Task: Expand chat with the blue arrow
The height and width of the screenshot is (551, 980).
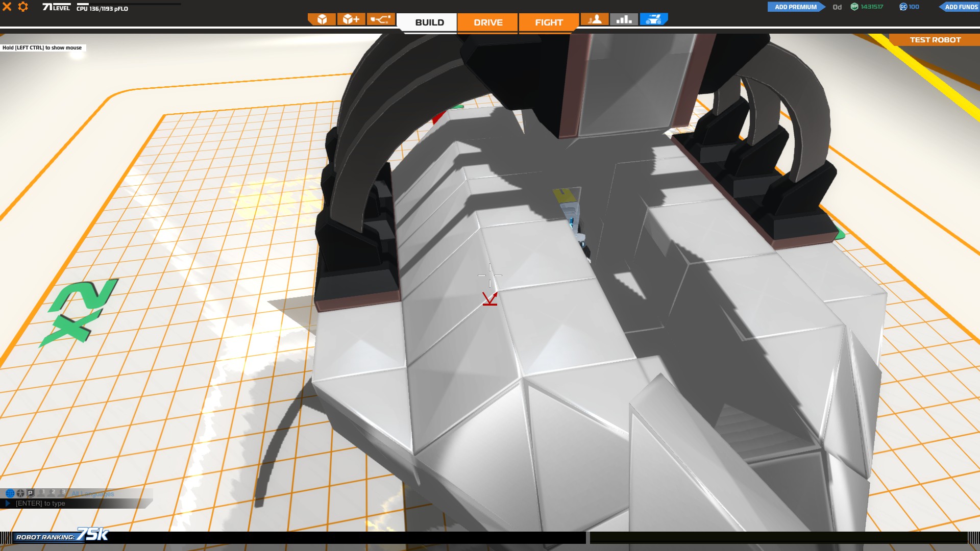Action: (8, 504)
